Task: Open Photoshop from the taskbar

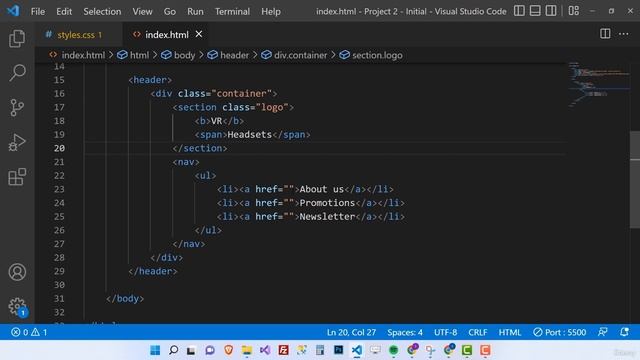Action: [338, 350]
